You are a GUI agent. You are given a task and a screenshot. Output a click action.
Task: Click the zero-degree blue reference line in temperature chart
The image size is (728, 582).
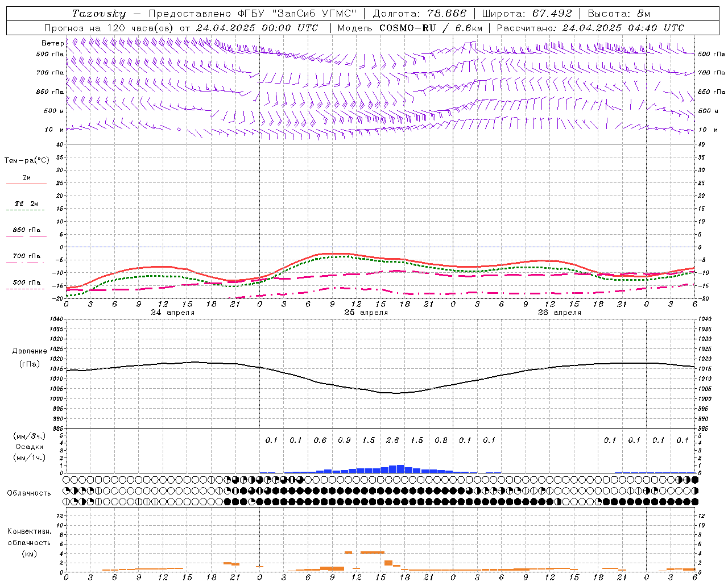(x=380, y=247)
